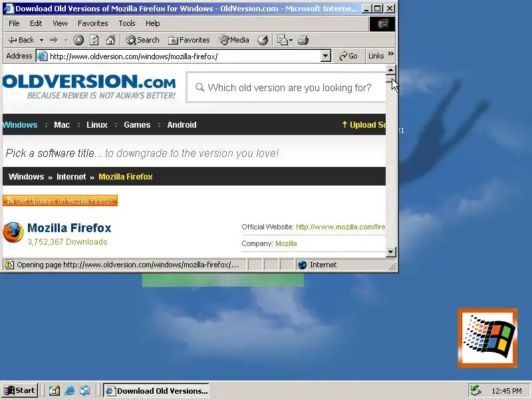
Task: Open the Start menu
Action: point(19,390)
